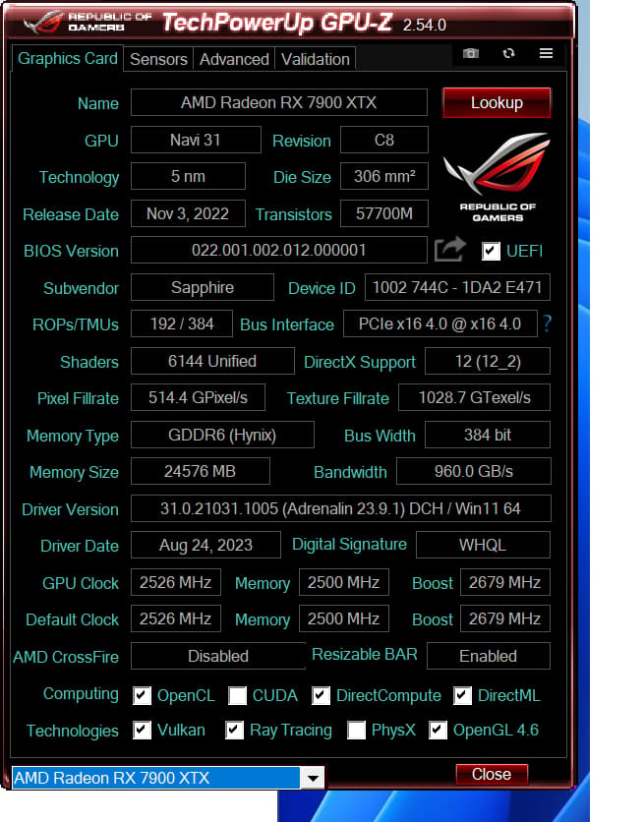Click the Revision value C8

pos(384,140)
